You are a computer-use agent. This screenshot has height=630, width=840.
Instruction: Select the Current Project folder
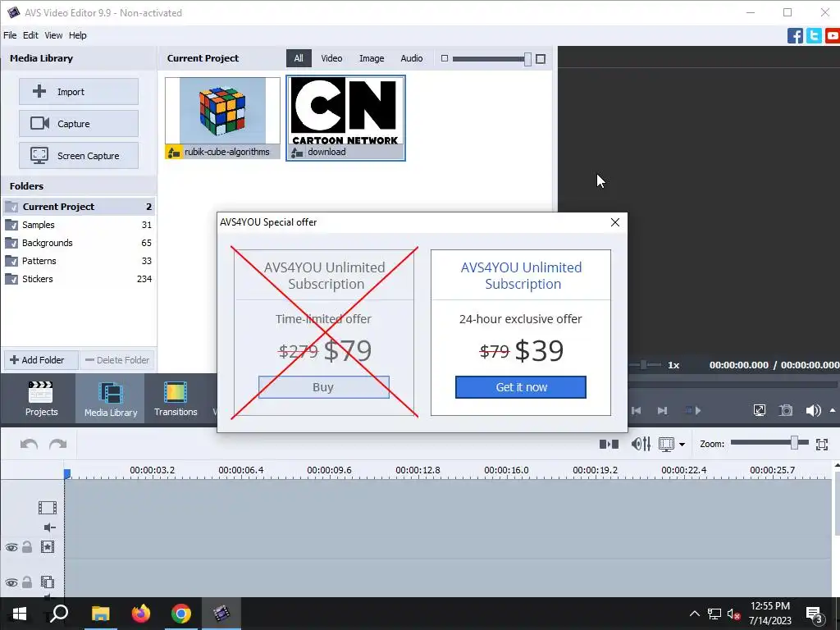[79, 207]
